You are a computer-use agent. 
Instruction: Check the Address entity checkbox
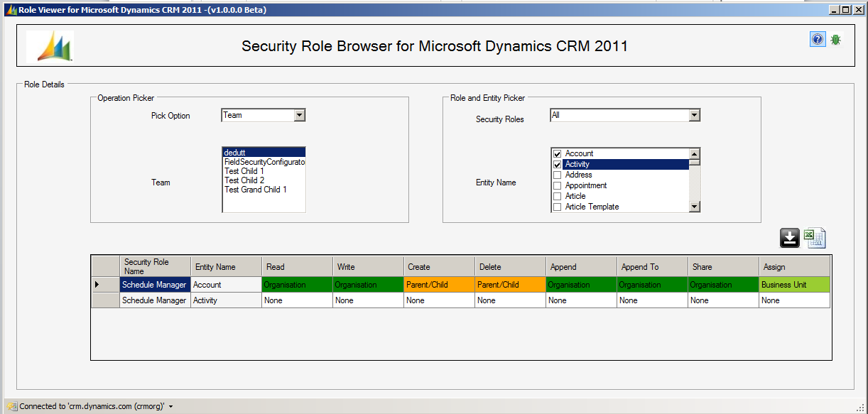tap(558, 175)
